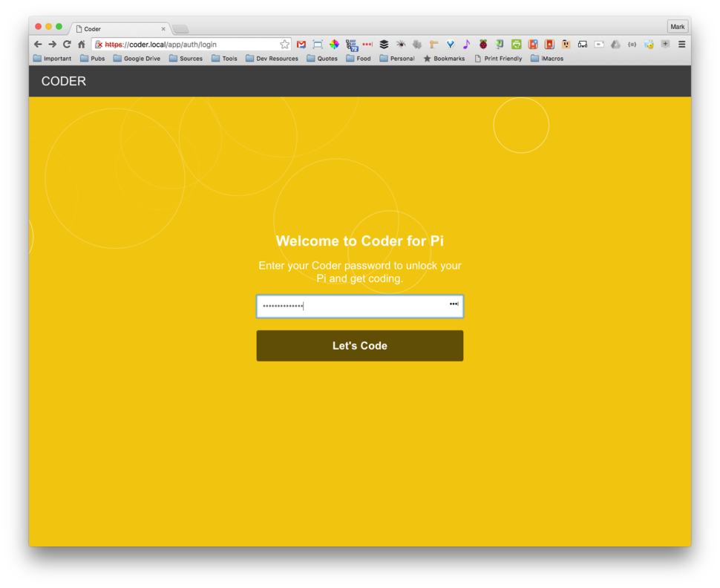Expand the Dev Resources bookmarks folder

(272, 59)
